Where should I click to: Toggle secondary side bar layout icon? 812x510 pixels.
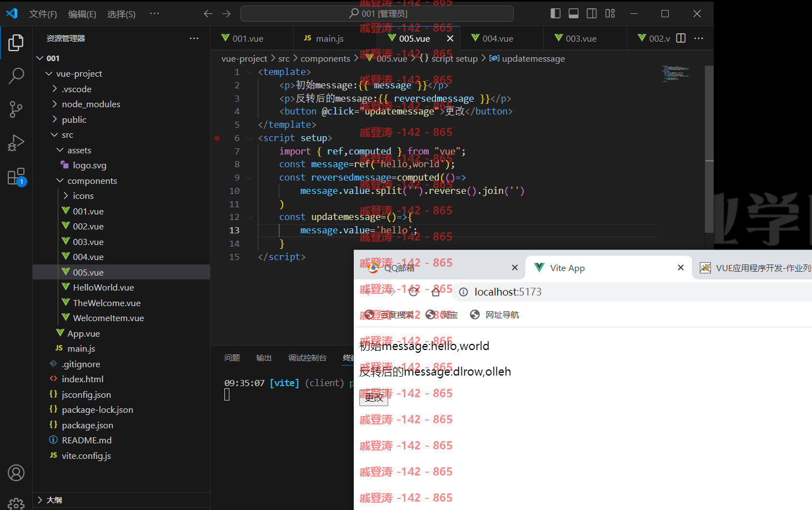[592, 13]
